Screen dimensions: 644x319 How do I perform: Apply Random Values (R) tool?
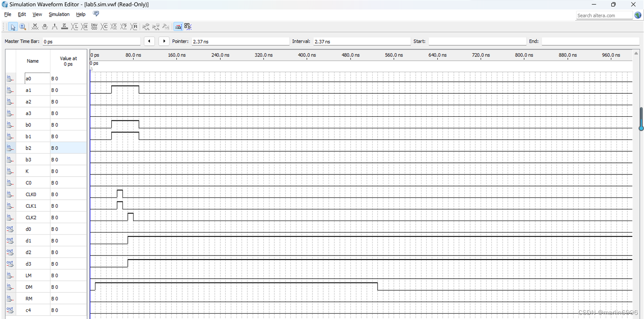click(x=134, y=27)
